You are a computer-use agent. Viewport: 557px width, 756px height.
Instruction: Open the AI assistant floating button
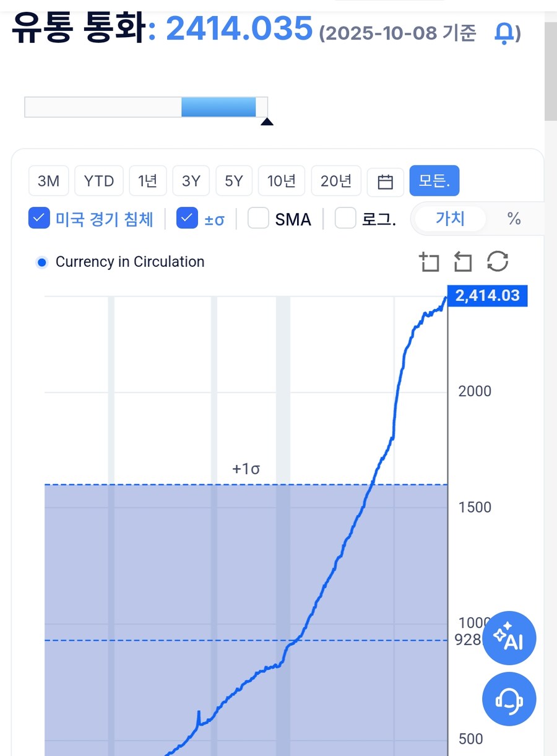[509, 638]
